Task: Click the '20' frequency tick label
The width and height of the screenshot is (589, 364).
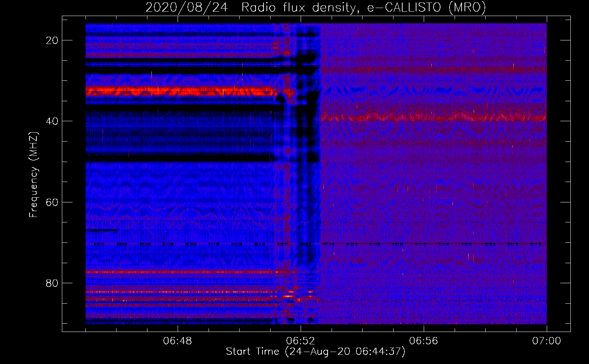Action: pyautogui.click(x=52, y=40)
